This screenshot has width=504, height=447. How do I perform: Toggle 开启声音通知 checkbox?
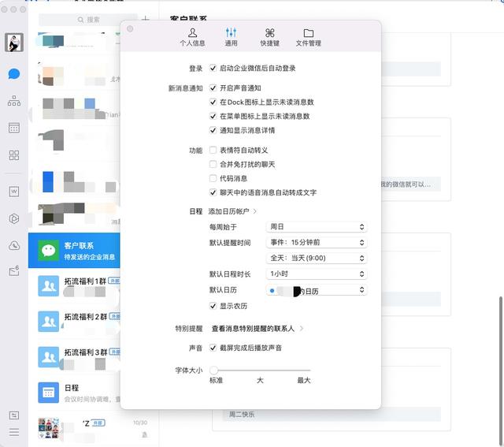pos(213,88)
